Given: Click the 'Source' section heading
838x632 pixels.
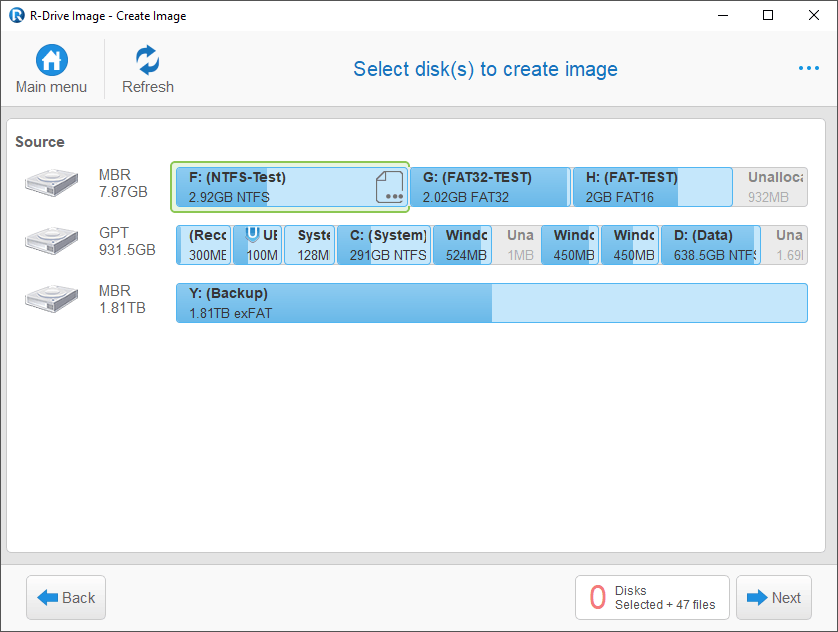Looking at the screenshot, I should pyautogui.click(x=40, y=142).
